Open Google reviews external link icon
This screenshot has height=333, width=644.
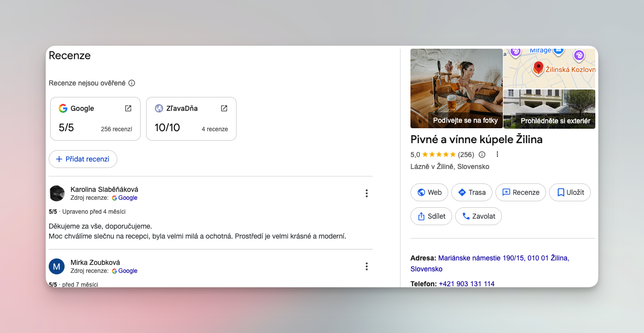128,108
